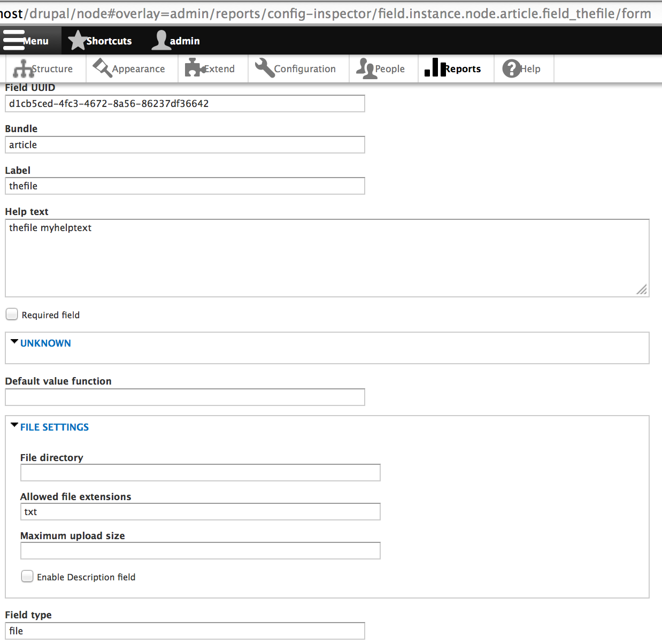
Task: Click the Bundle input field
Action: coord(185,145)
